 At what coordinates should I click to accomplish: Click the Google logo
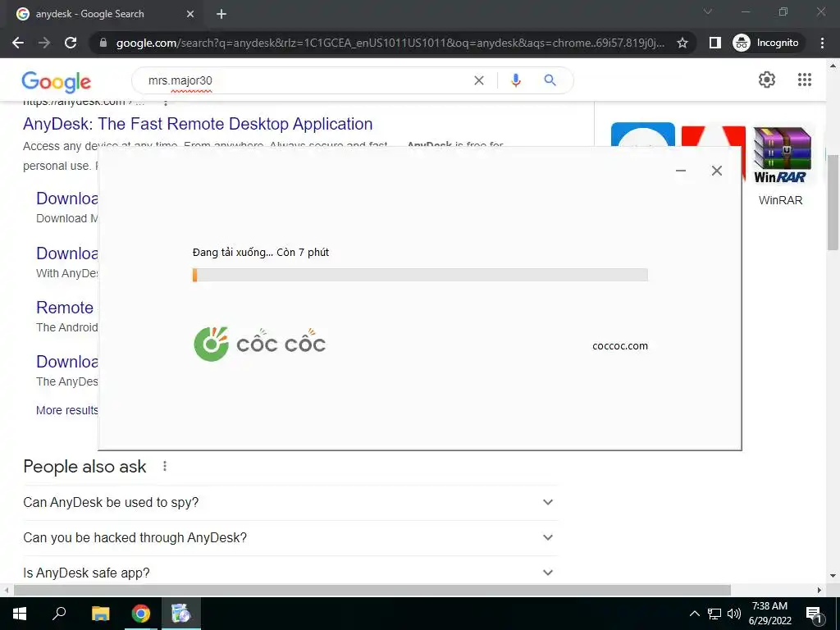coord(57,81)
